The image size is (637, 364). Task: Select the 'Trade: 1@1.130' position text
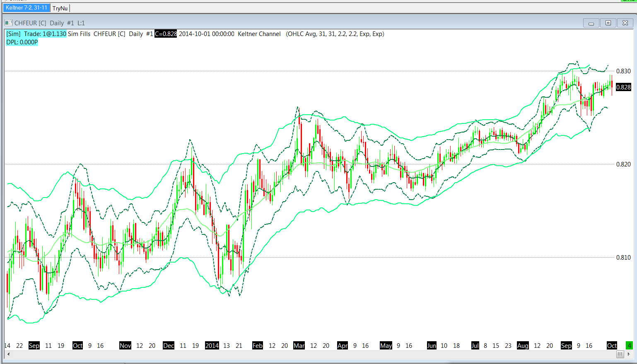45,34
